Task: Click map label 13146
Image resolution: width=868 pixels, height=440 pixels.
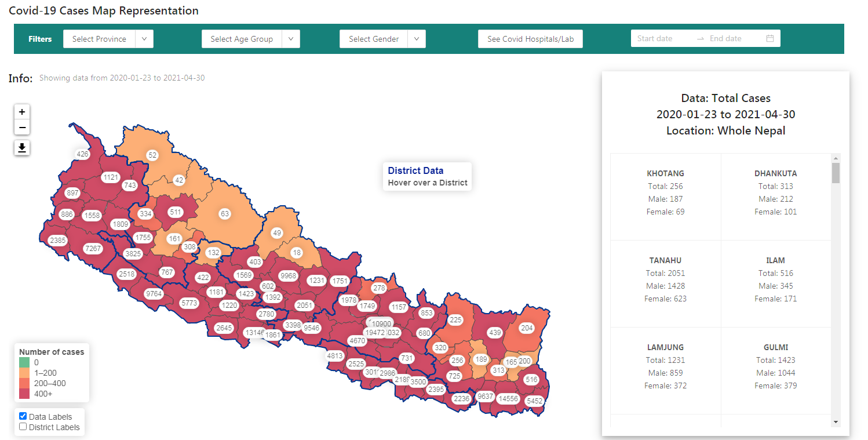Action: 254,333
